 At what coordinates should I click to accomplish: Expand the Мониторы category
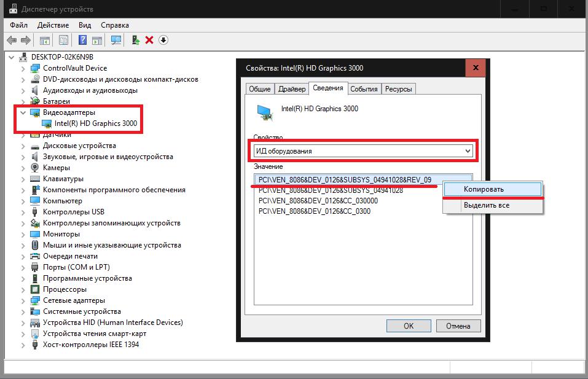click(23, 234)
